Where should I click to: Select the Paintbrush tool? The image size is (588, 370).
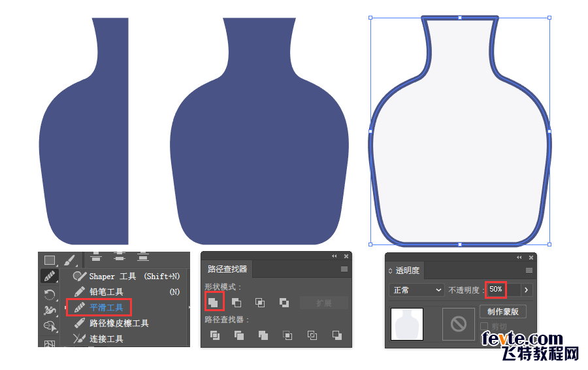point(70,260)
